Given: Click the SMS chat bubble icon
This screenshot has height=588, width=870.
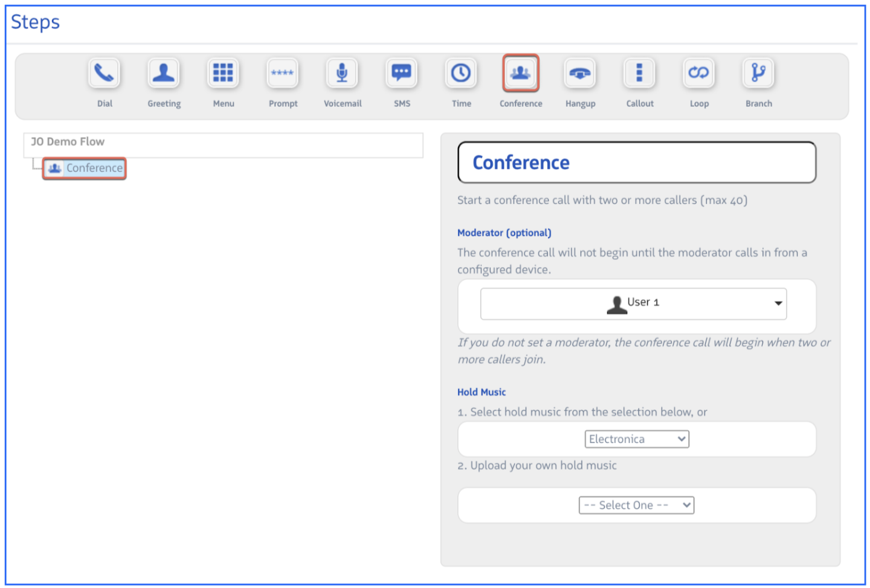Looking at the screenshot, I should 402,74.
